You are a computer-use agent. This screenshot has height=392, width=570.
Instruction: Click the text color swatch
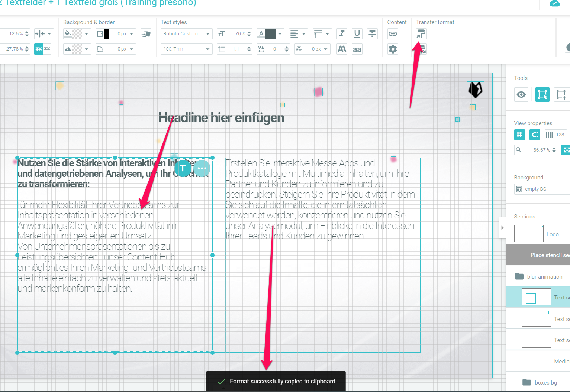click(x=271, y=34)
